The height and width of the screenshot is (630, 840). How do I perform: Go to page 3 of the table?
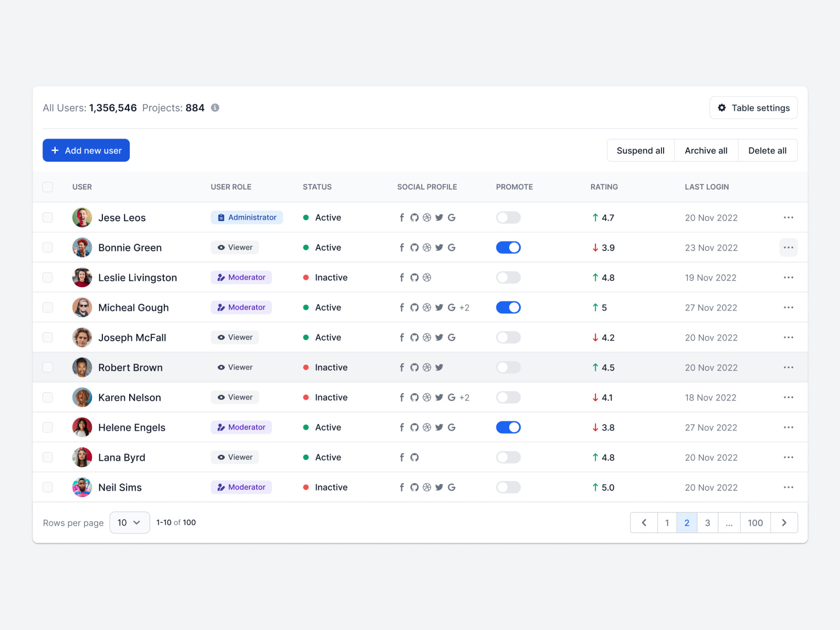(x=707, y=522)
